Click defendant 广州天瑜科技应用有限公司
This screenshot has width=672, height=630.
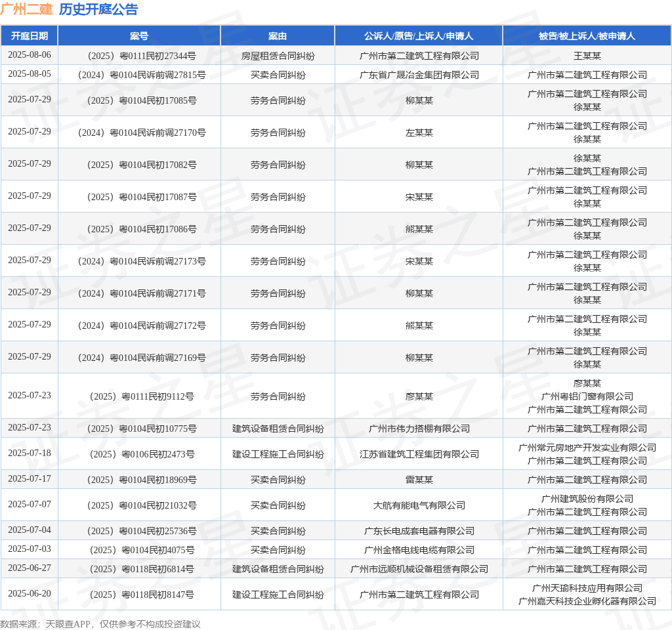click(587, 588)
